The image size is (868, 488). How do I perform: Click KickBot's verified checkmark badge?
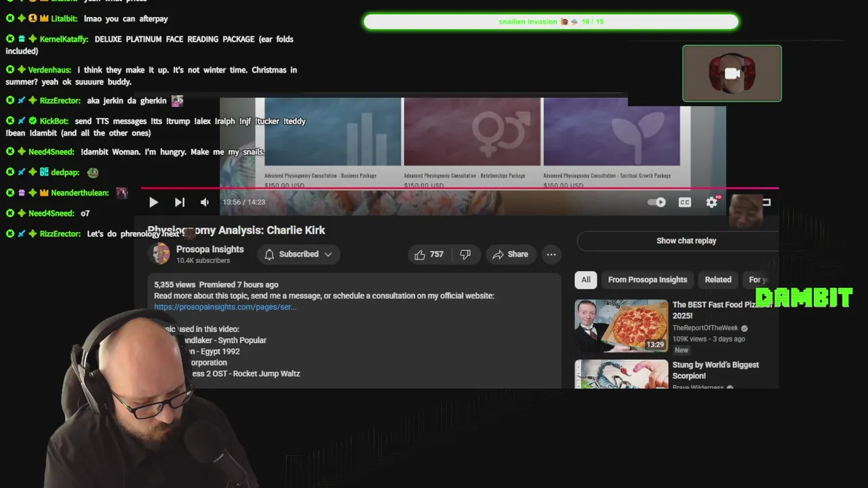[x=33, y=121]
